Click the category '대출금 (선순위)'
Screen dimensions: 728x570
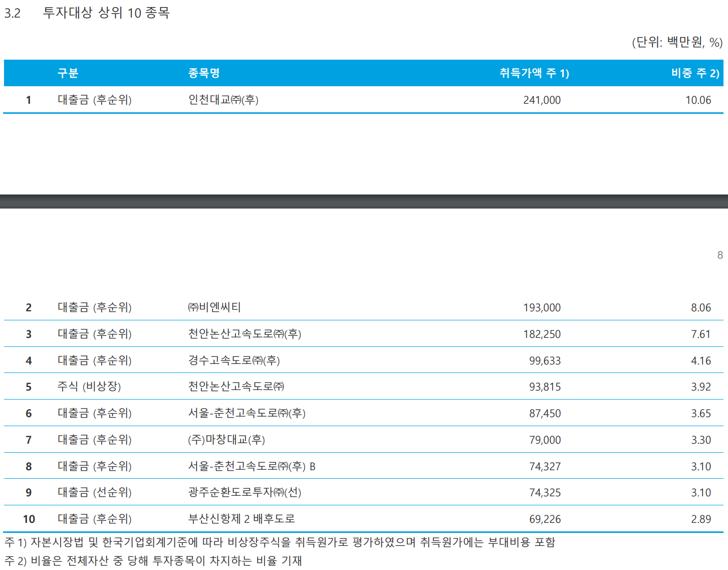coord(95,492)
